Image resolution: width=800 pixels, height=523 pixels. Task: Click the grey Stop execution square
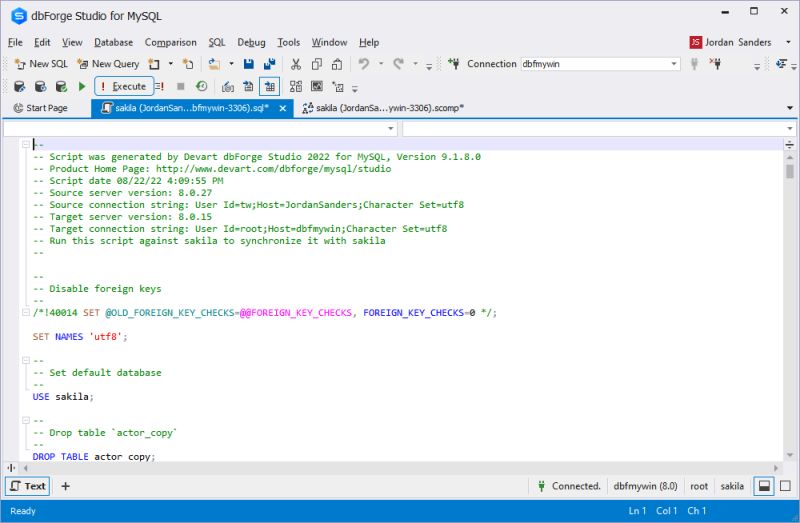click(181, 86)
